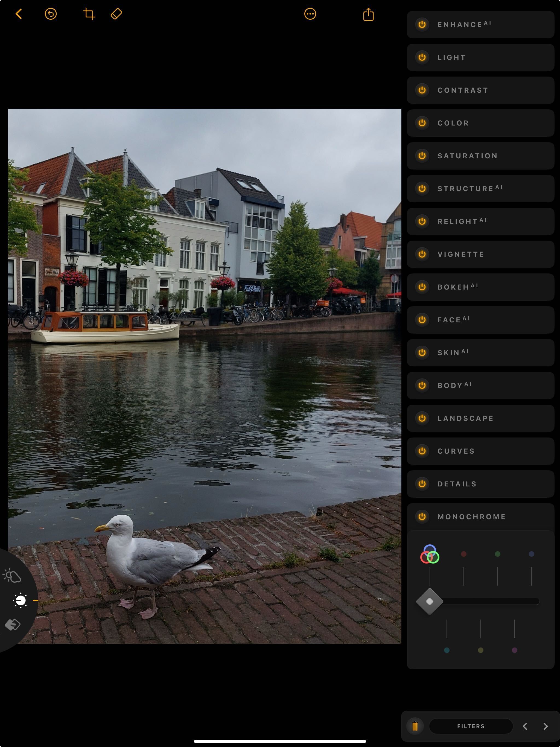Open the Filters tab
The height and width of the screenshot is (747, 560).
coord(471,726)
